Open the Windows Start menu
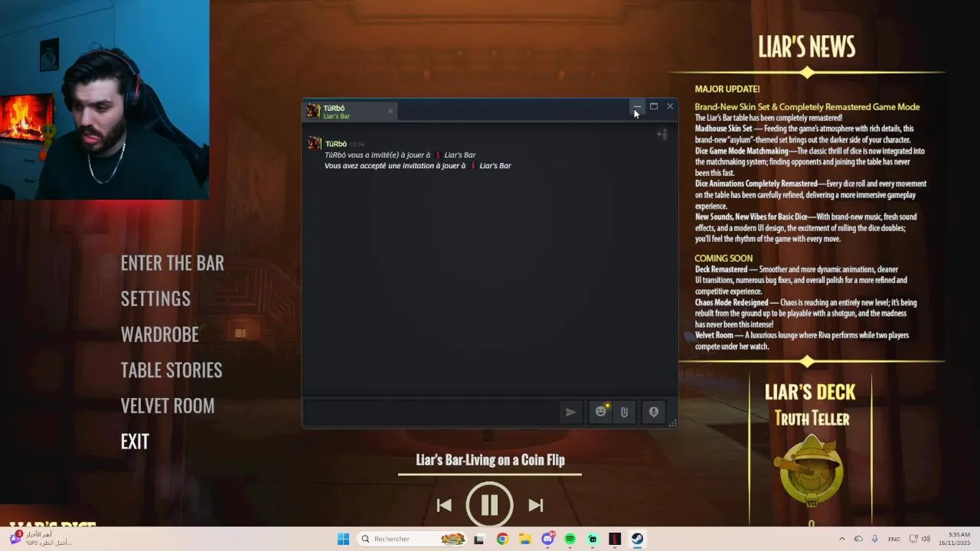This screenshot has width=980, height=551. click(x=343, y=539)
